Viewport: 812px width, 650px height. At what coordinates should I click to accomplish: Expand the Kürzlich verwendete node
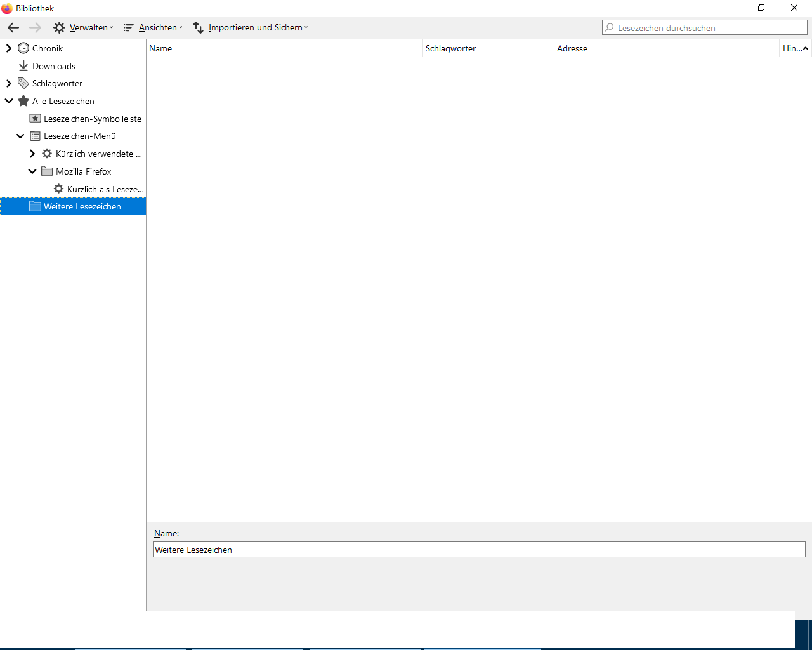point(32,154)
